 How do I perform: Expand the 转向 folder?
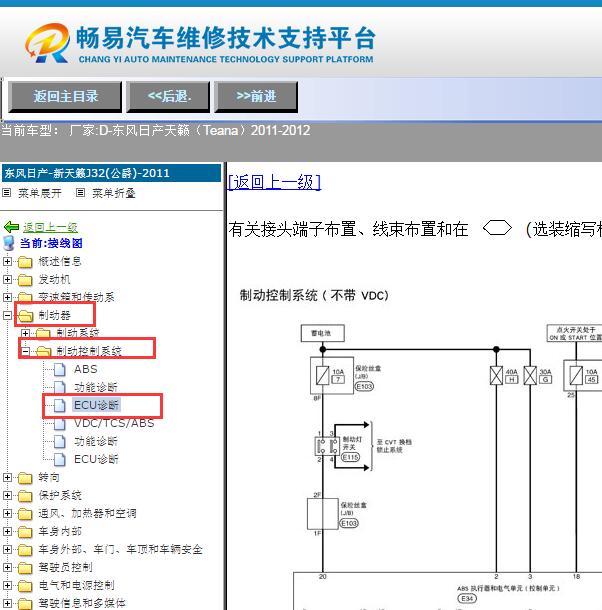click(7, 477)
